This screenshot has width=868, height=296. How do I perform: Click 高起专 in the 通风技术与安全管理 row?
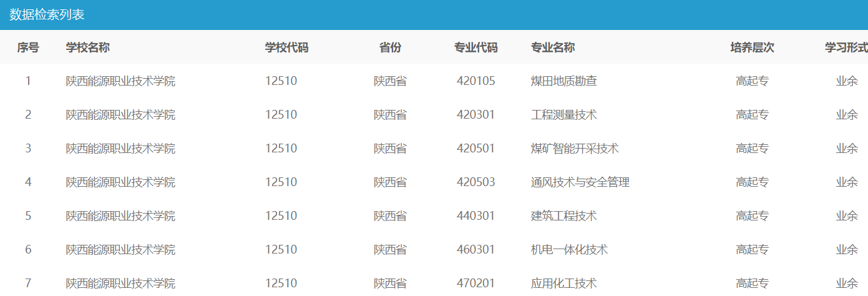pyautogui.click(x=753, y=182)
